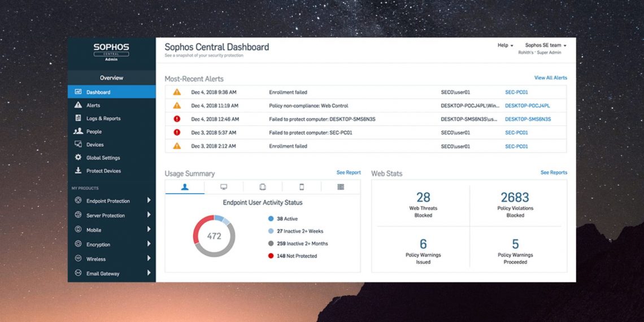Click light blue Inactive 2+ Weeks legend dot
Viewport: 644px width, 322px height.
(x=271, y=231)
